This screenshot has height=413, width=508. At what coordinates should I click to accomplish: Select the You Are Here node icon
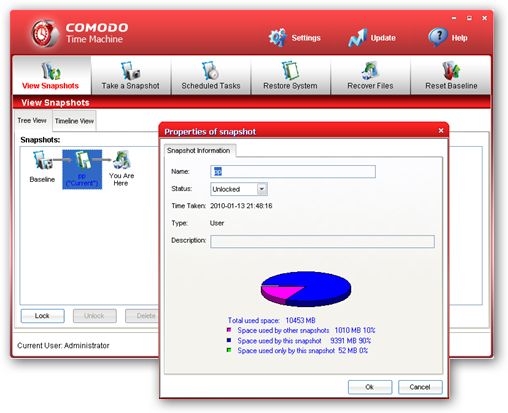[122, 160]
